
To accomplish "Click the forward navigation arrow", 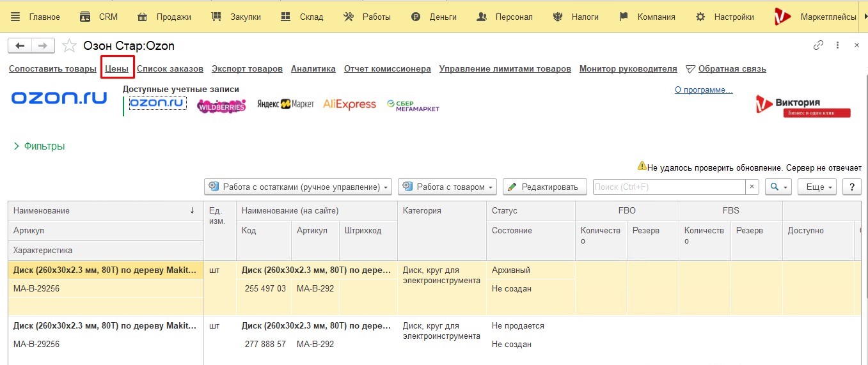I will tap(43, 45).
